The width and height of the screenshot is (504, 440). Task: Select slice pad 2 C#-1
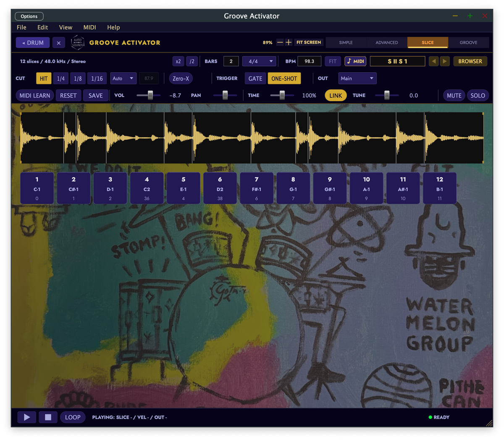coord(73,188)
